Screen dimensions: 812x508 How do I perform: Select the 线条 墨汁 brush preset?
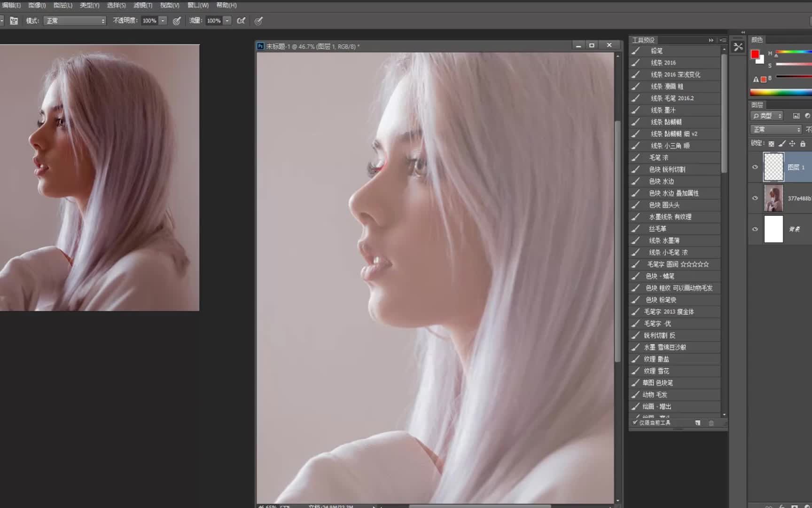pos(675,110)
